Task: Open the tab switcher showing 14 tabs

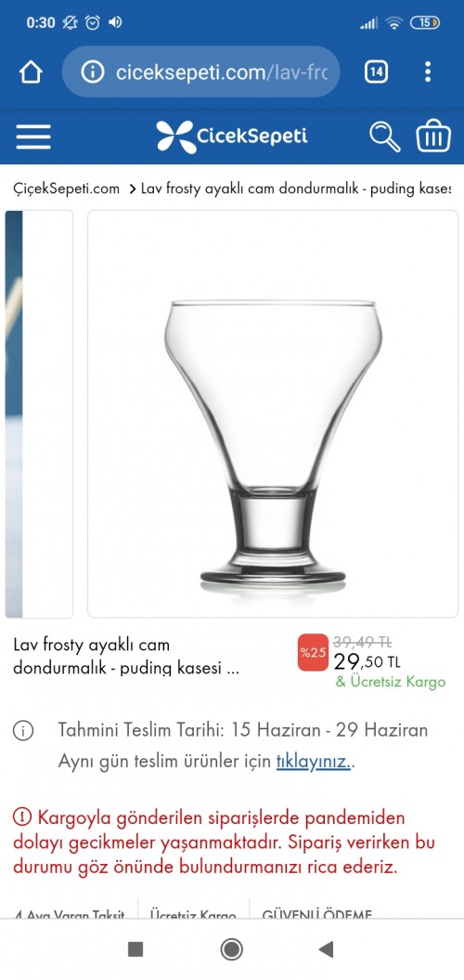Action: click(376, 72)
